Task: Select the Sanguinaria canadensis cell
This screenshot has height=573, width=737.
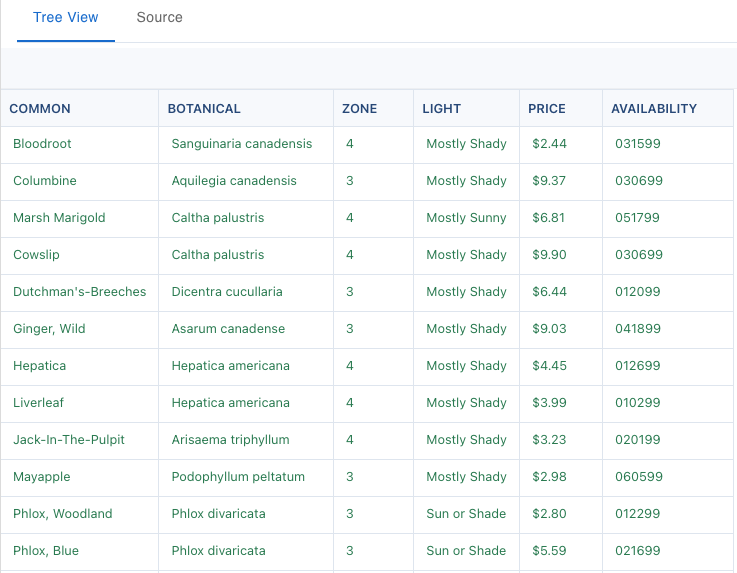Action: pyautogui.click(x=246, y=144)
